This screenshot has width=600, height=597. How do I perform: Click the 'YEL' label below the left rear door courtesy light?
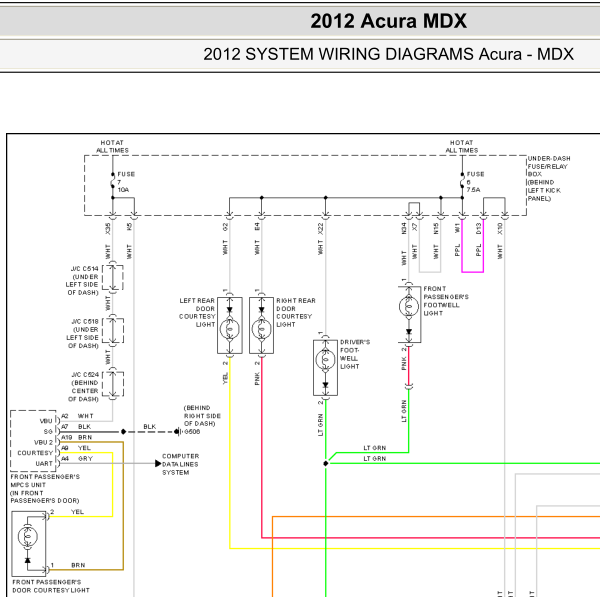pos(225,379)
